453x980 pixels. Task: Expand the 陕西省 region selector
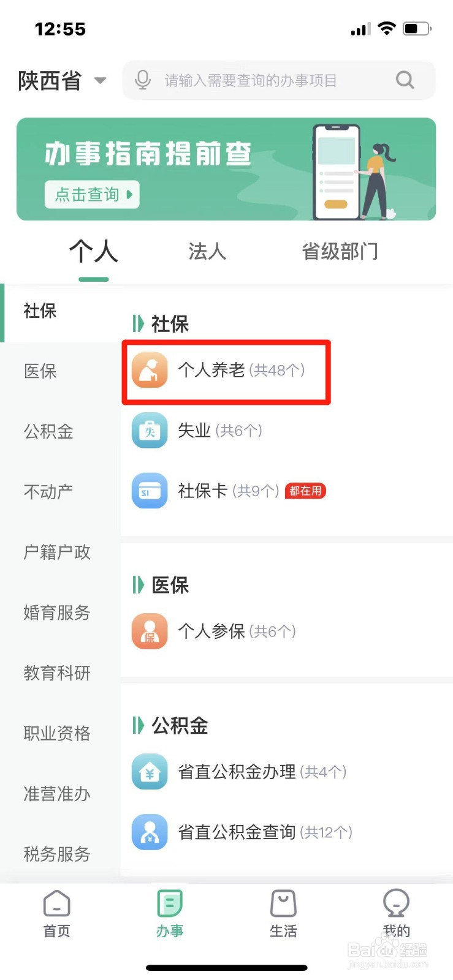(61, 80)
